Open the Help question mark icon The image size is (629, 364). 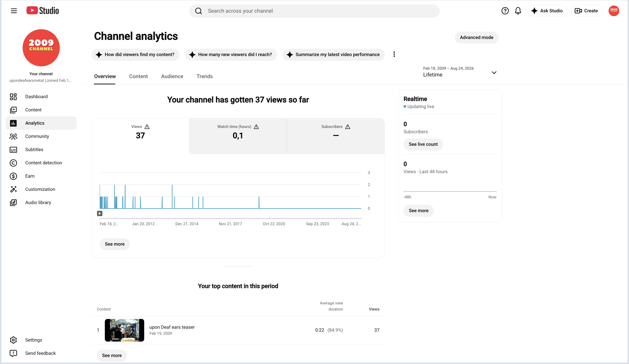(x=505, y=11)
